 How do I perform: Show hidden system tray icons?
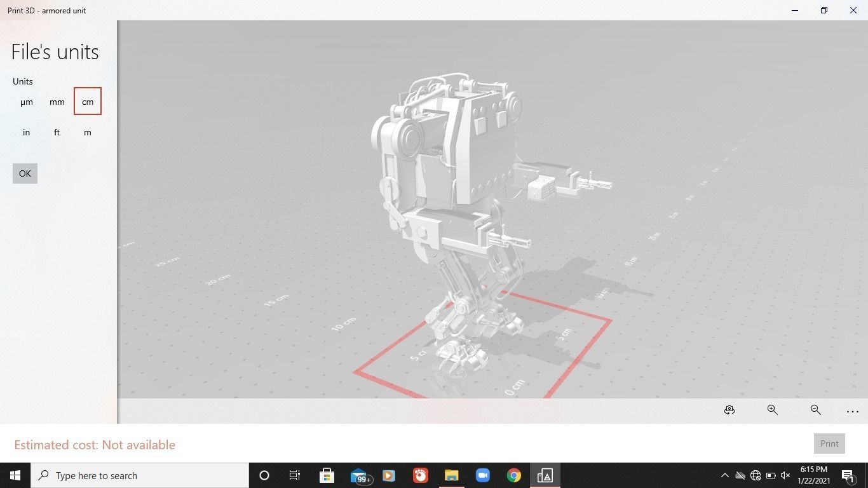pos(724,475)
